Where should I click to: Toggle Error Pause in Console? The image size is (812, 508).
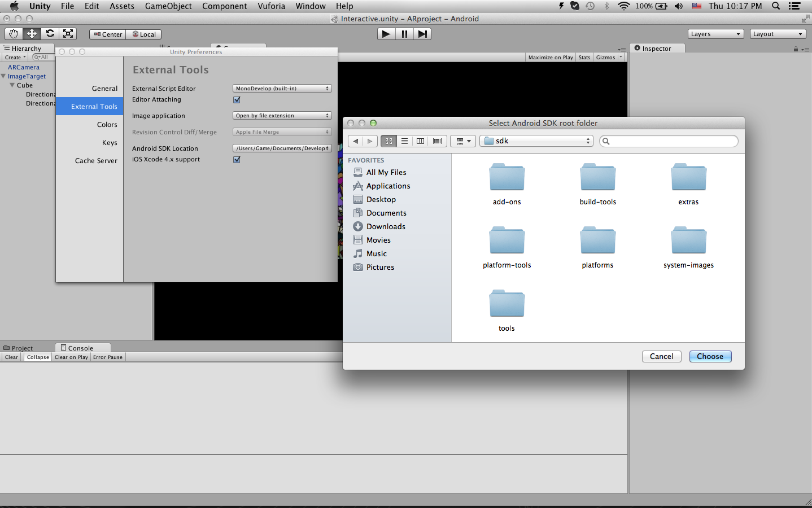pos(108,357)
